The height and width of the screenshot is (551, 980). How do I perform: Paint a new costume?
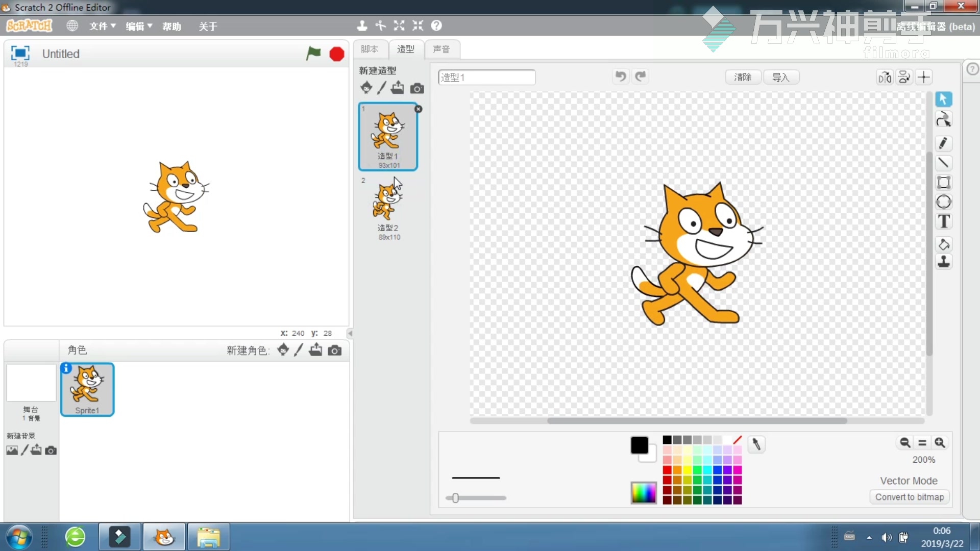[381, 88]
